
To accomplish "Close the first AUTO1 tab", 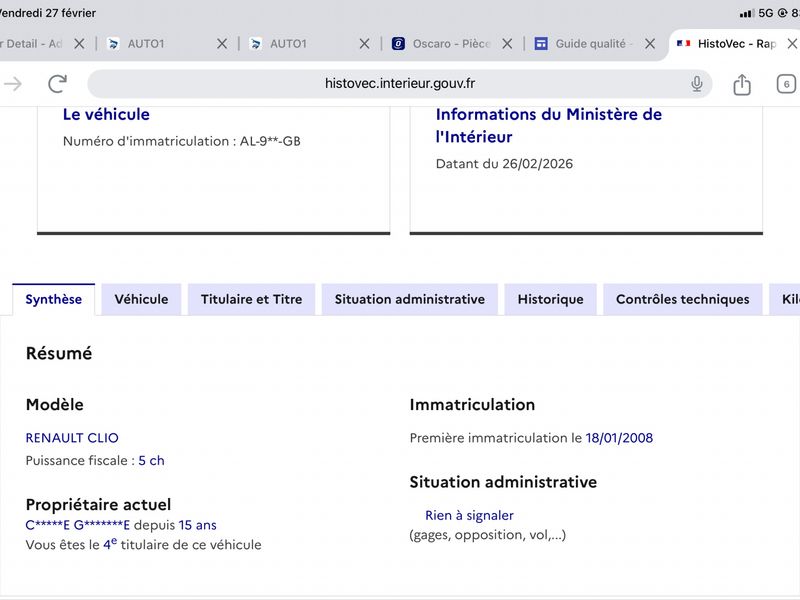I will pyautogui.click(x=222, y=44).
